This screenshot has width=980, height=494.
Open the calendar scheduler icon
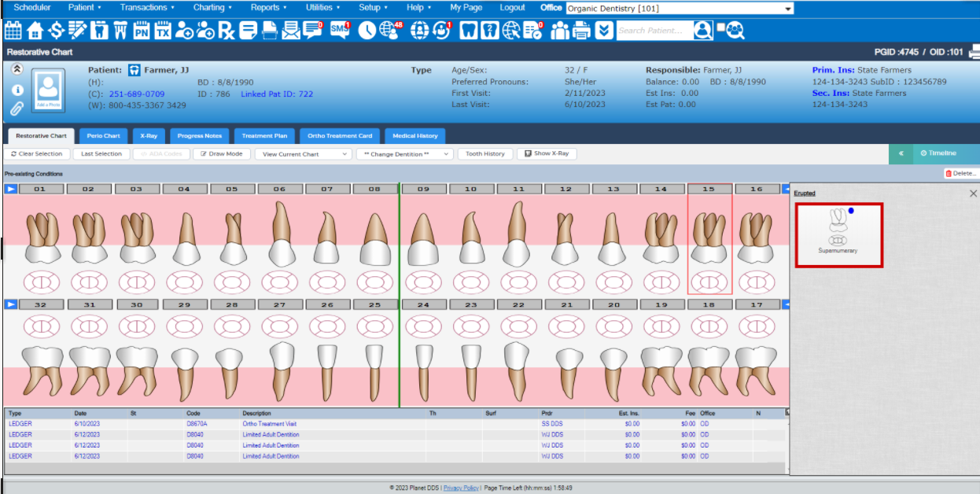pyautogui.click(x=13, y=31)
